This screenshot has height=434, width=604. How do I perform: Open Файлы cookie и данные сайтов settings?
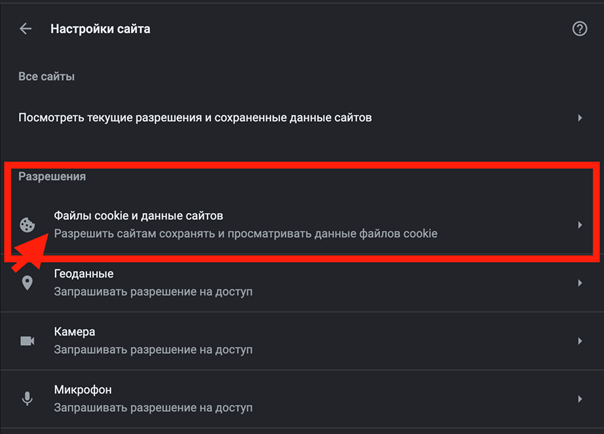302,225
